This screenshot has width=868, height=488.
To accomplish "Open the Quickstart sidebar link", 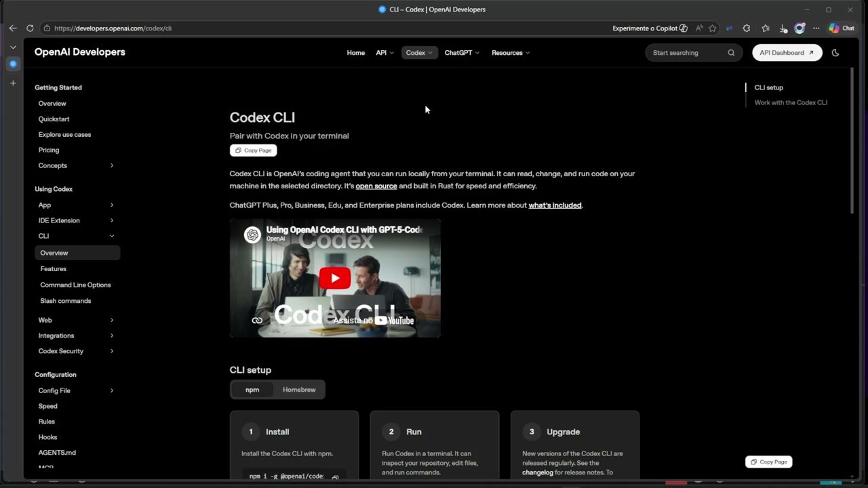I will point(54,119).
